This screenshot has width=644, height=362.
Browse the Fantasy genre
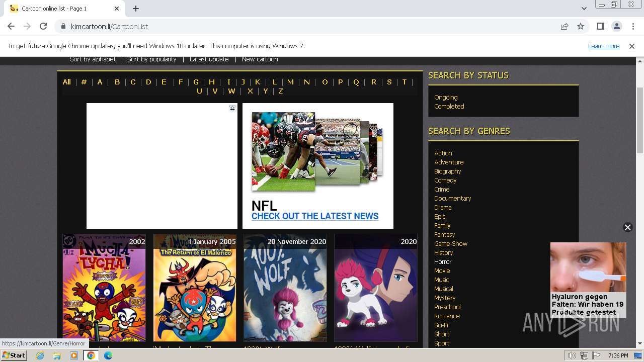(445, 235)
